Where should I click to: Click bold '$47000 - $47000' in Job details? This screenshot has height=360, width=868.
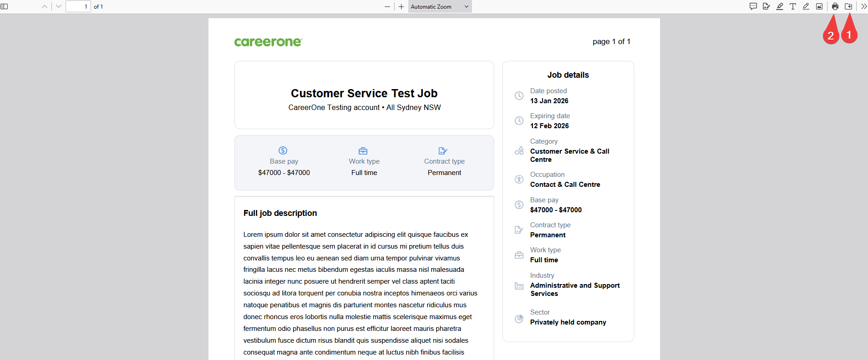(x=556, y=210)
